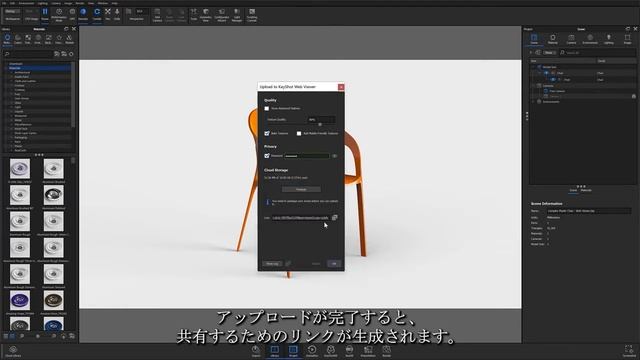Open KeyShotXR from the bottom toolbar
The height and width of the screenshot is (360, 640).
[331, 351]
